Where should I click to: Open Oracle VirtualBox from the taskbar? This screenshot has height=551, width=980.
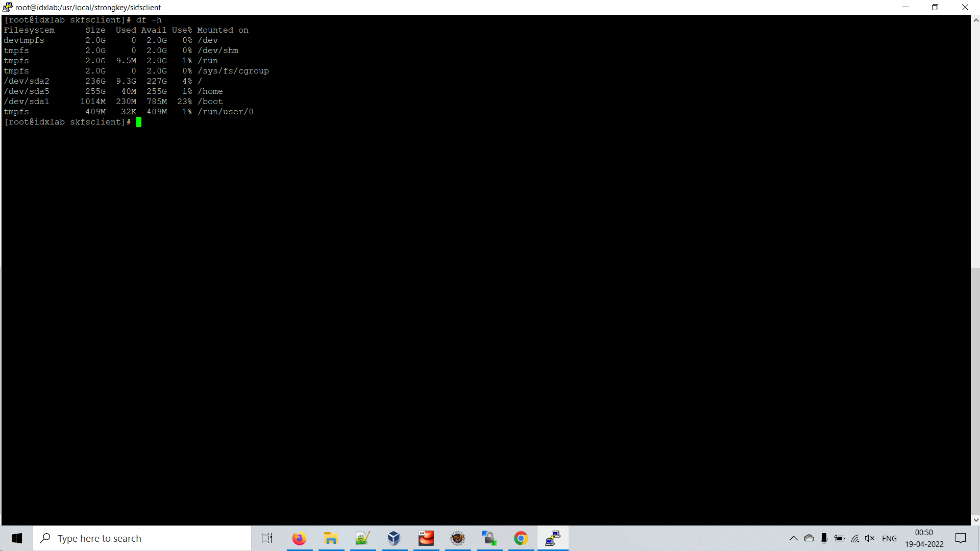click(394, 538)
